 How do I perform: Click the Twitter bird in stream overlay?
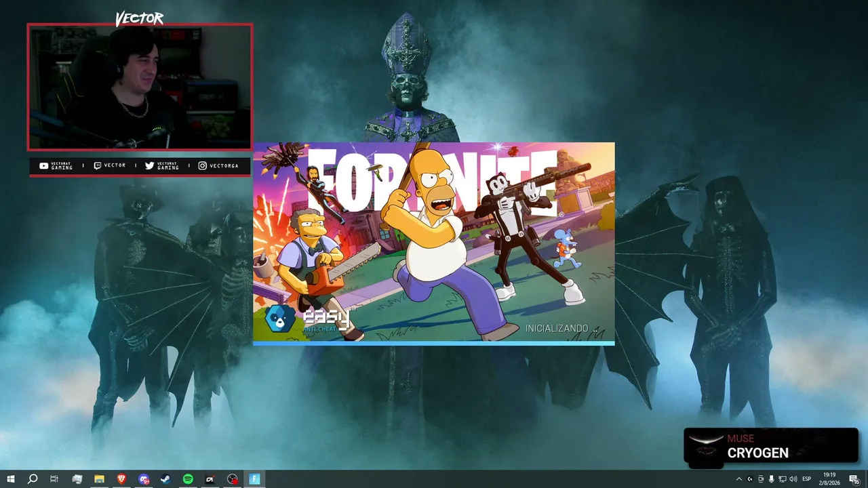coord(149,165)
